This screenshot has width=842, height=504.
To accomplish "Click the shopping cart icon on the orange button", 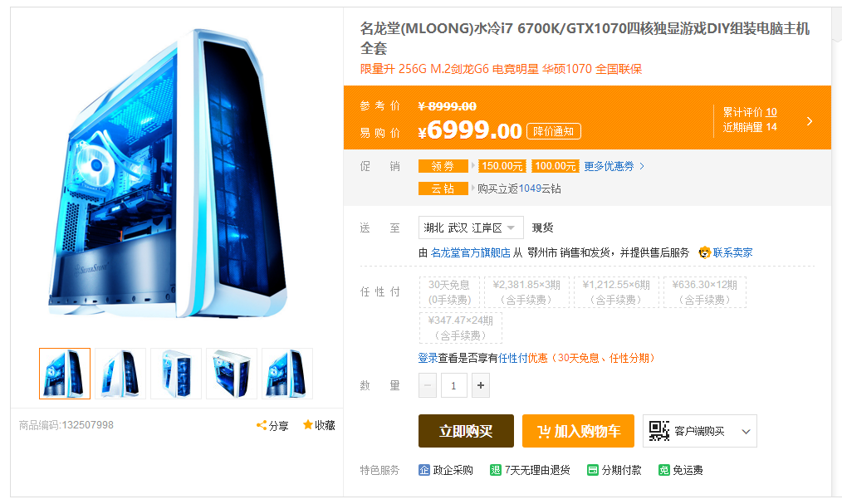I will click(544, 431).
